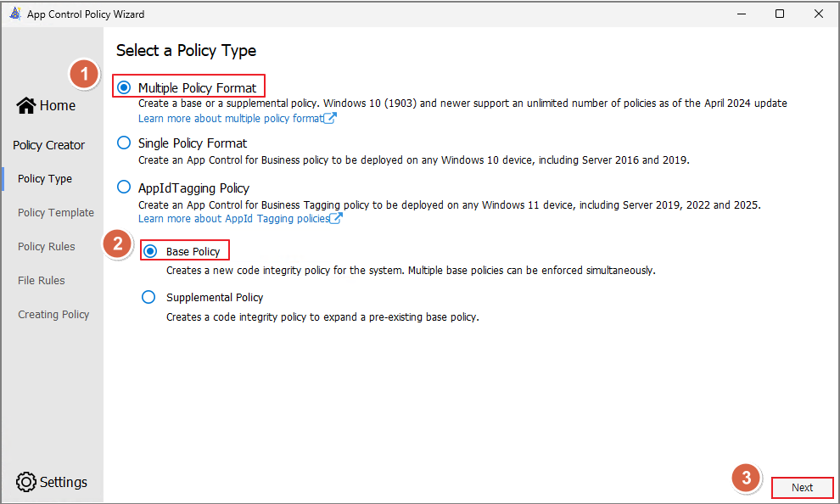Switch to the Creating Policy step
Viewport: 840px width, 504px height.
[x=53, y=315]
